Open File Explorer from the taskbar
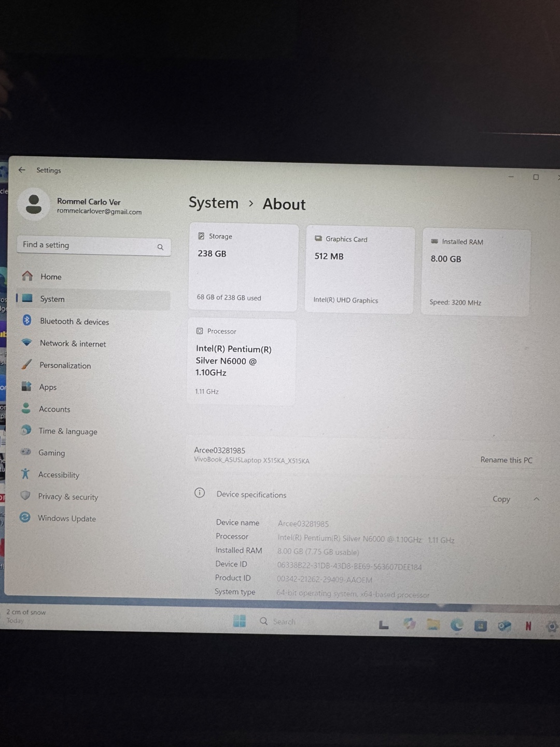This screenshot has height=747, width=560. click(x=433, y=625)
